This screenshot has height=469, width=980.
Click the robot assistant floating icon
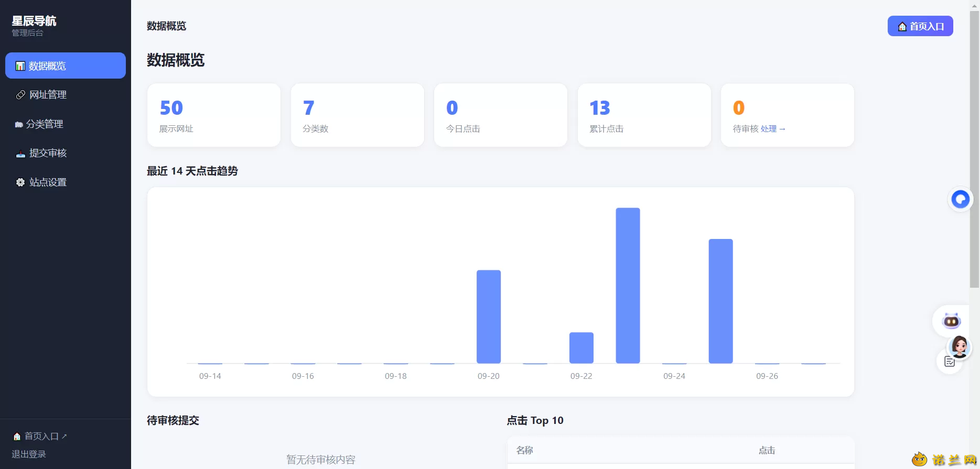point(951,321)
